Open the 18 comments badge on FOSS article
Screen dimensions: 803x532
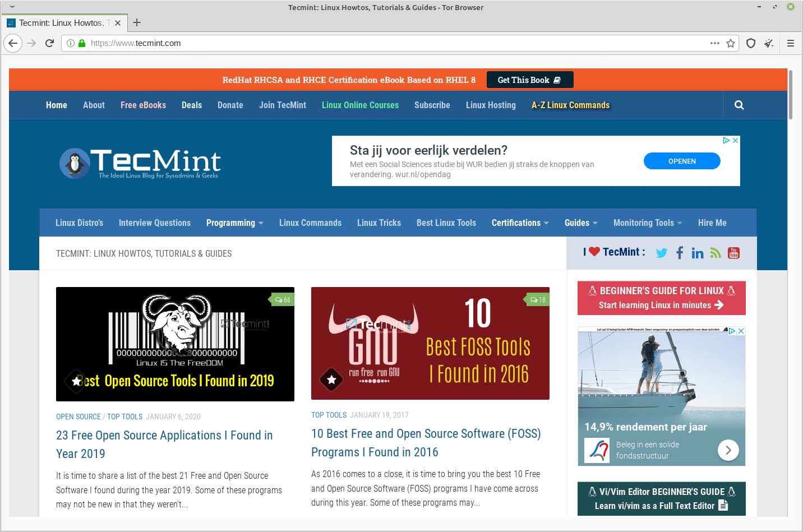[x=538, y=300]
